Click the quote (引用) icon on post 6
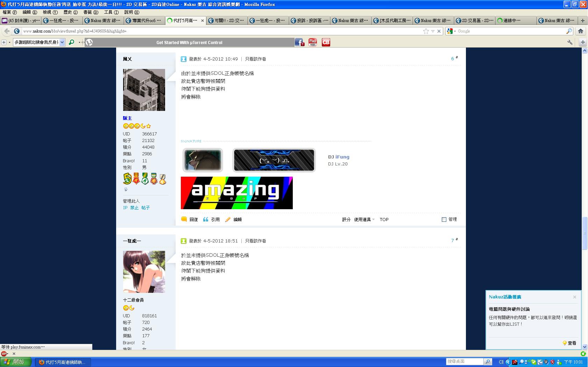Image resolution: width=588 pixels, height=367 pixels. point(206,219)
